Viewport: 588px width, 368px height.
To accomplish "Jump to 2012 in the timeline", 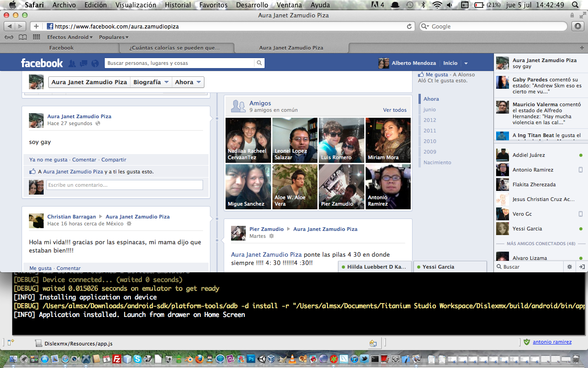I will pyautogui.click(x=430, y=120).
